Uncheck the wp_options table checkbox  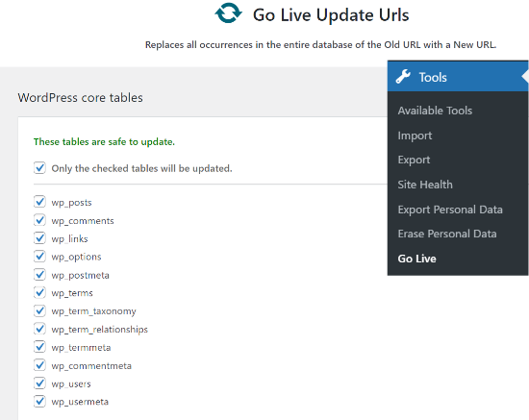(39, 257)
